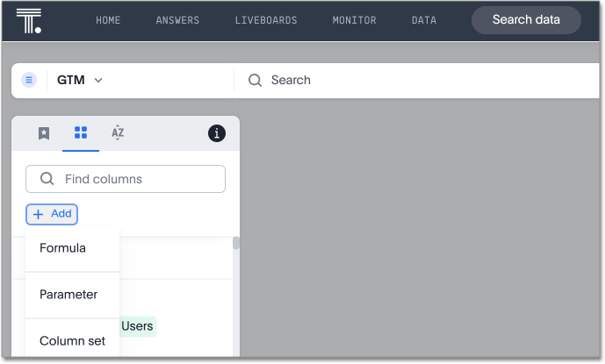Click the column list scrollbar

pos(235,245)
